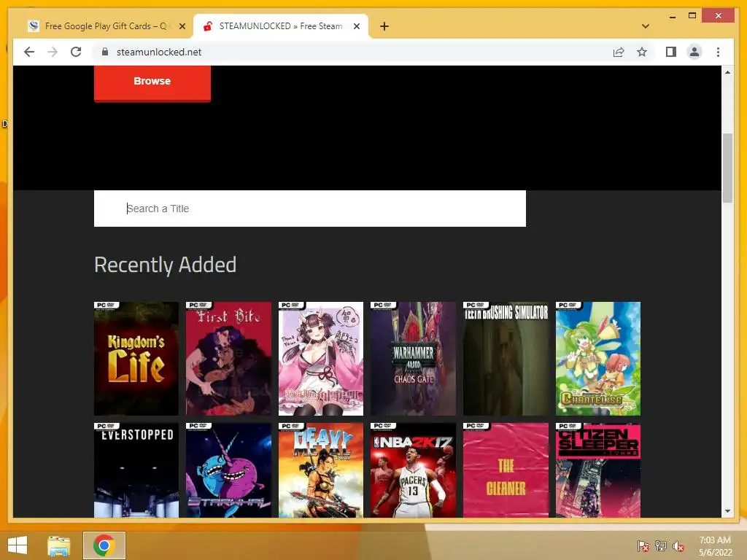The height and width of the screenshot is (560, 747).
Task: Click the muted volume tray icon
Action: (678, 546)
